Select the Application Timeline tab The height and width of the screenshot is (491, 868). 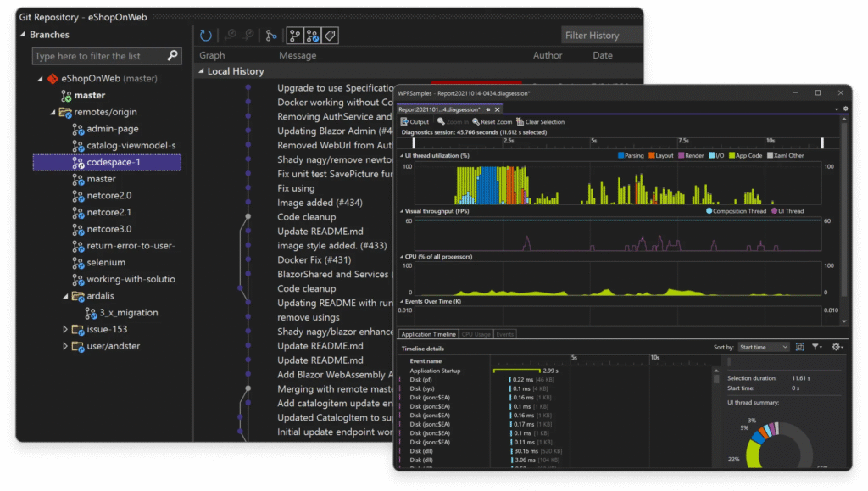428,335
